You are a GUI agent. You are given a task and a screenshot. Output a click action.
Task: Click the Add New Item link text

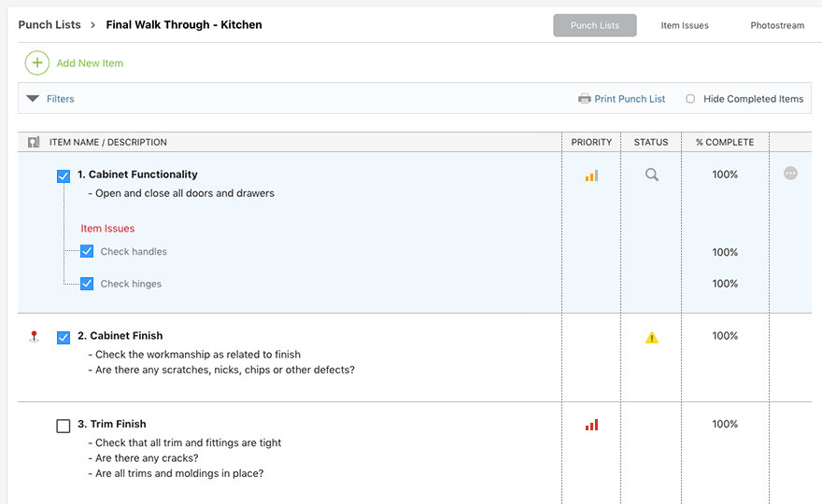90,63
